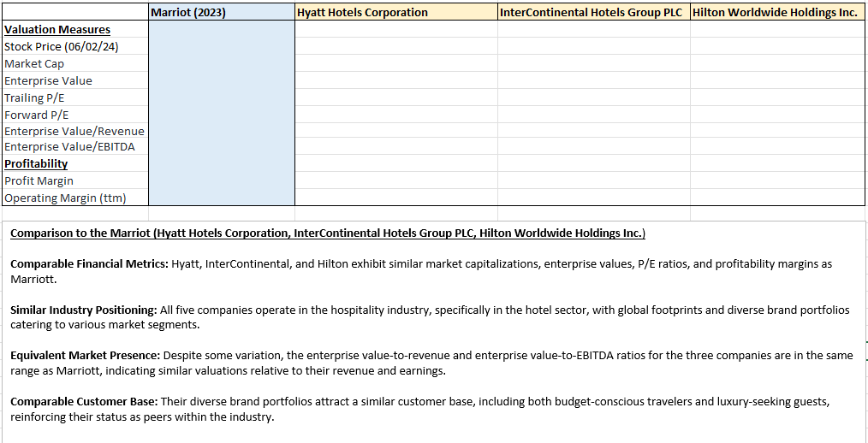Select the Enterprise Value/Revenue row label
This screenshot has width=868, height=443.
[x=75, y=131]
